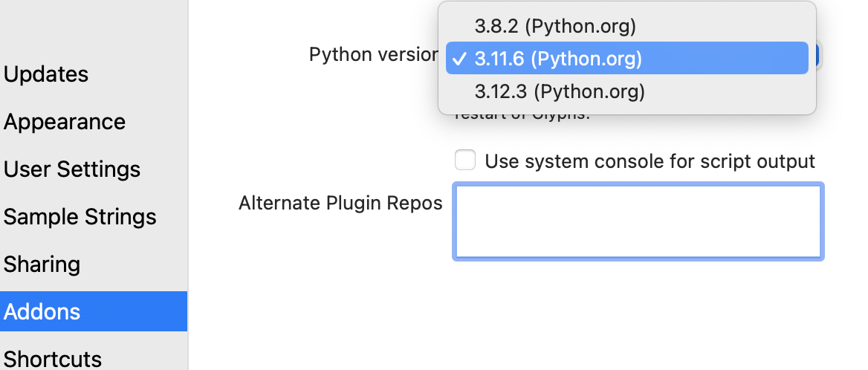The width and height of the screenshot is (868, 370).
Task: Select Python 3.8.2 (Python.org) option
Action: (x=626, y=26)
